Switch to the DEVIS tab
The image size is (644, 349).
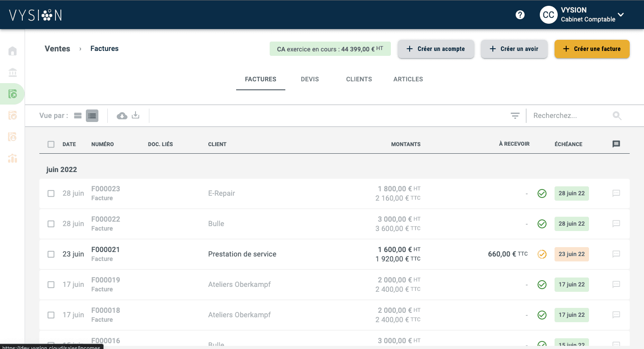(x=310, y=79)
